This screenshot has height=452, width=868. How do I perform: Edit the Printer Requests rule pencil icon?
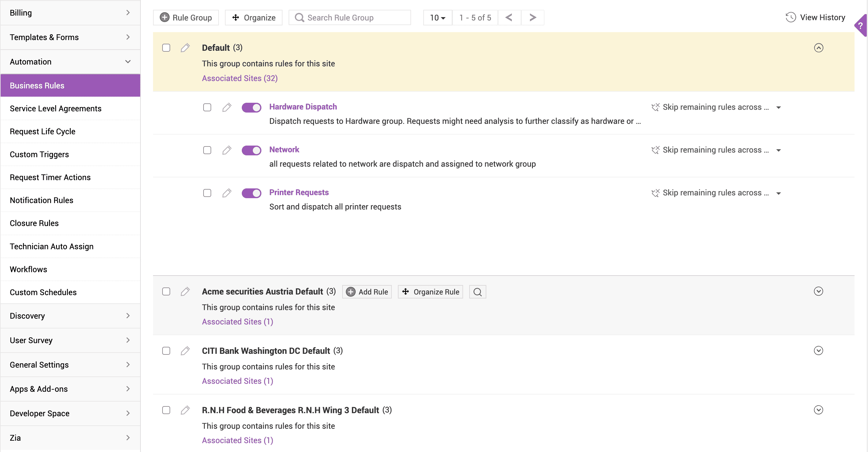(227, 193)
